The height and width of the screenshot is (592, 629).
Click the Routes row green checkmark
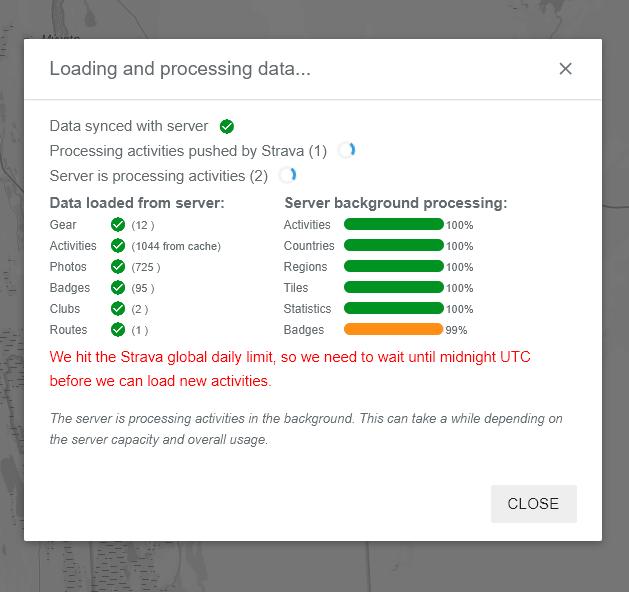click(118, 330)
